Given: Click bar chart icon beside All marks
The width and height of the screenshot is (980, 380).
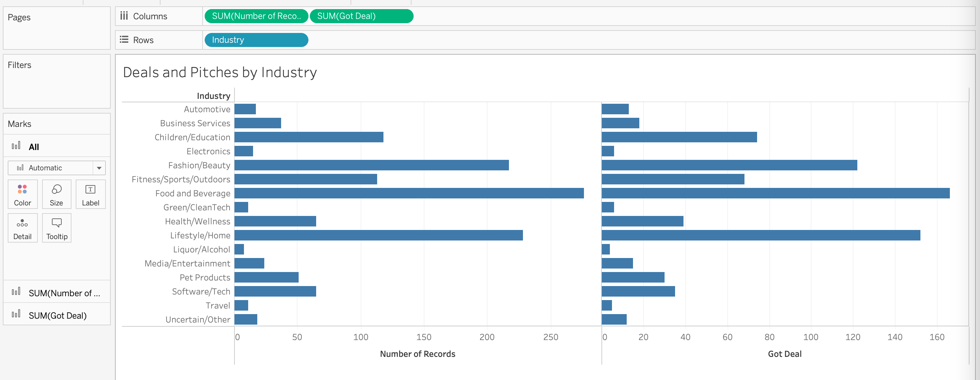Looking at the screenshot, I should click(16, 146).
